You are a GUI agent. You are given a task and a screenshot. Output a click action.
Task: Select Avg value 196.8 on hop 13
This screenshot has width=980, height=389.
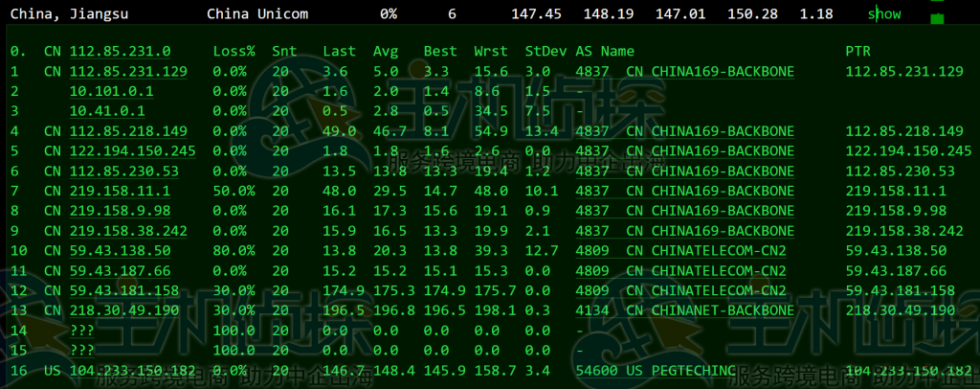394,310
